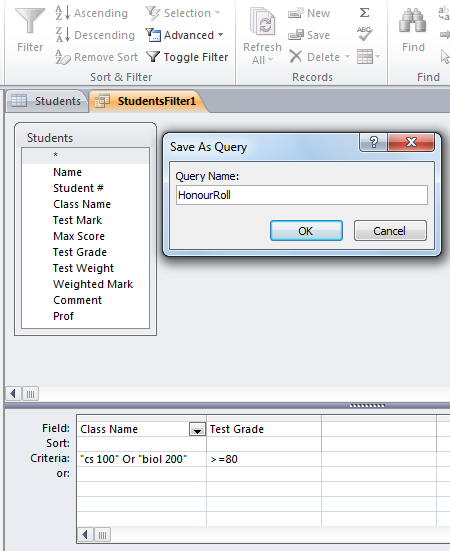Click the Spelling ABC check icon
Screen dimensions: 450x551
[x=364, y=34]
